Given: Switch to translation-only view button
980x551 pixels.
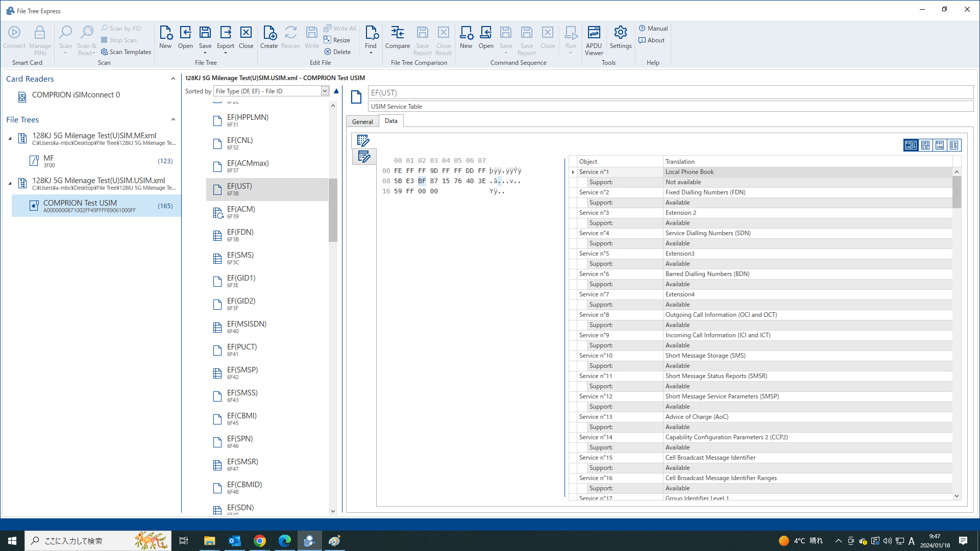Looking at the screenshot, I should click(954, 145).
